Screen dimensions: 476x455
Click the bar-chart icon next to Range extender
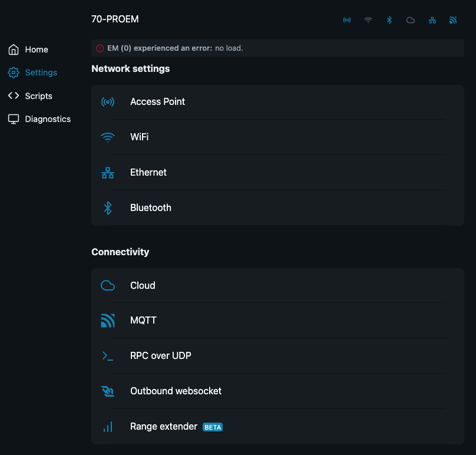108,426
